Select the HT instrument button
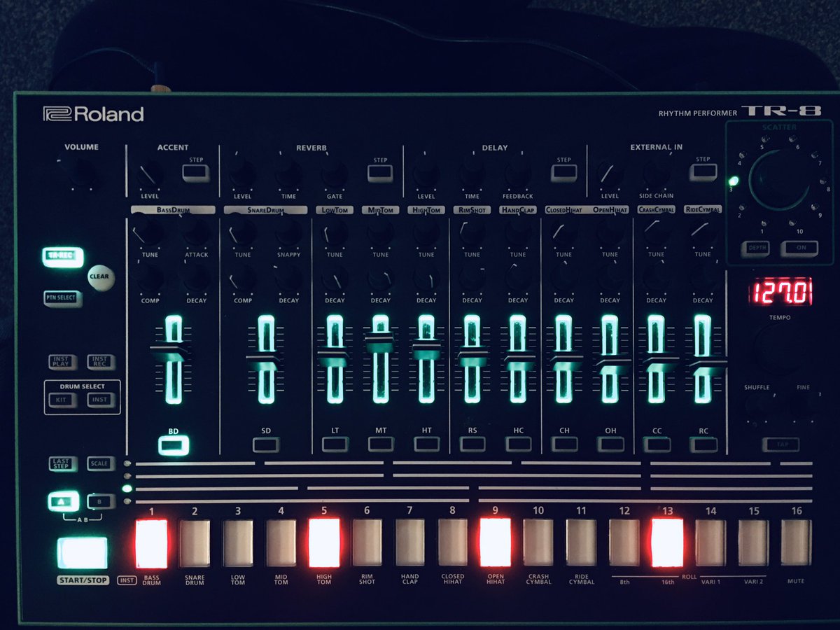Screen dimensions: 840x630 point(426,444)
